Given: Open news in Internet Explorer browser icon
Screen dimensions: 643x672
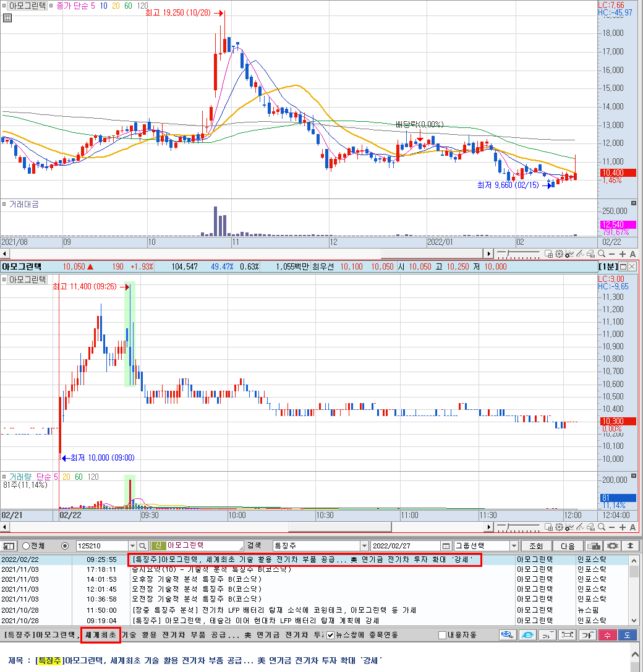Looking at the screenshot, I should coord(528,635).
